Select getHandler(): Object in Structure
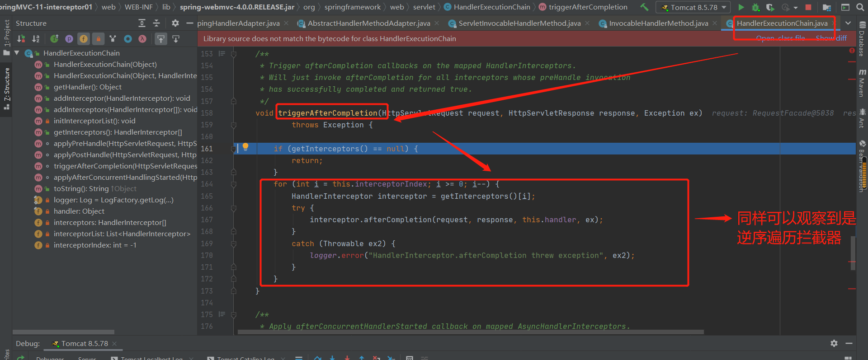 coord(87,87)
